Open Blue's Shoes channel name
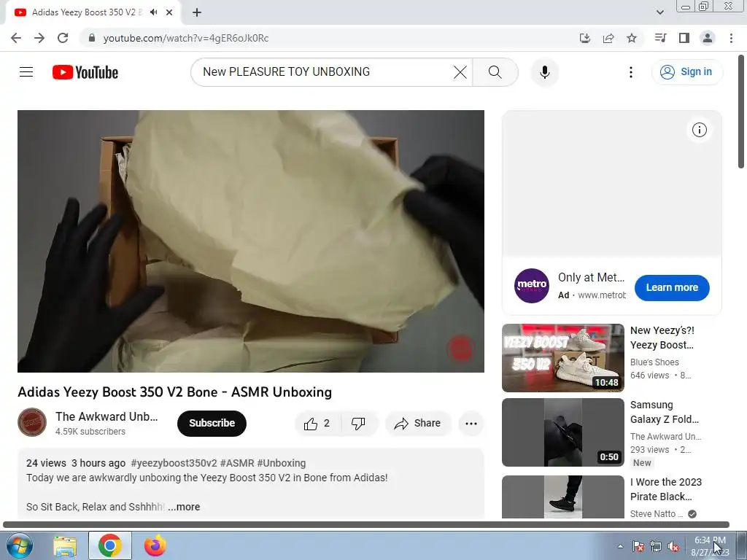 654,362
